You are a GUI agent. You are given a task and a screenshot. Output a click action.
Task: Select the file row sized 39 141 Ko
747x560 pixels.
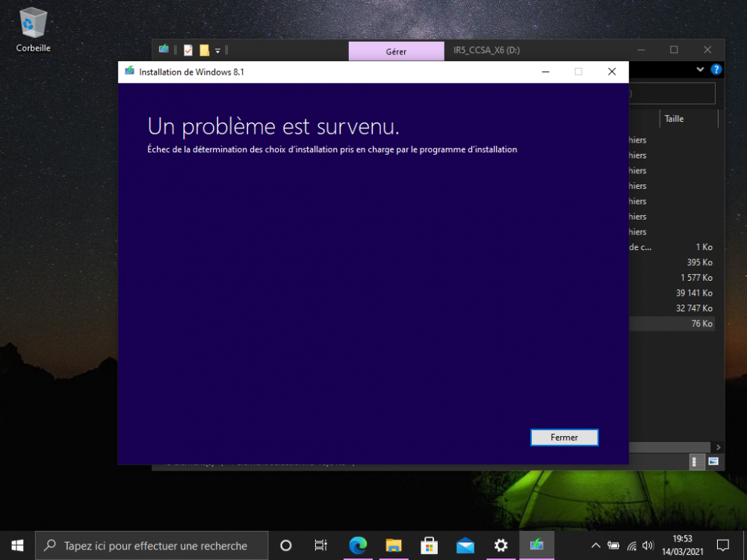pyautogui.click(x=672, y=293)
